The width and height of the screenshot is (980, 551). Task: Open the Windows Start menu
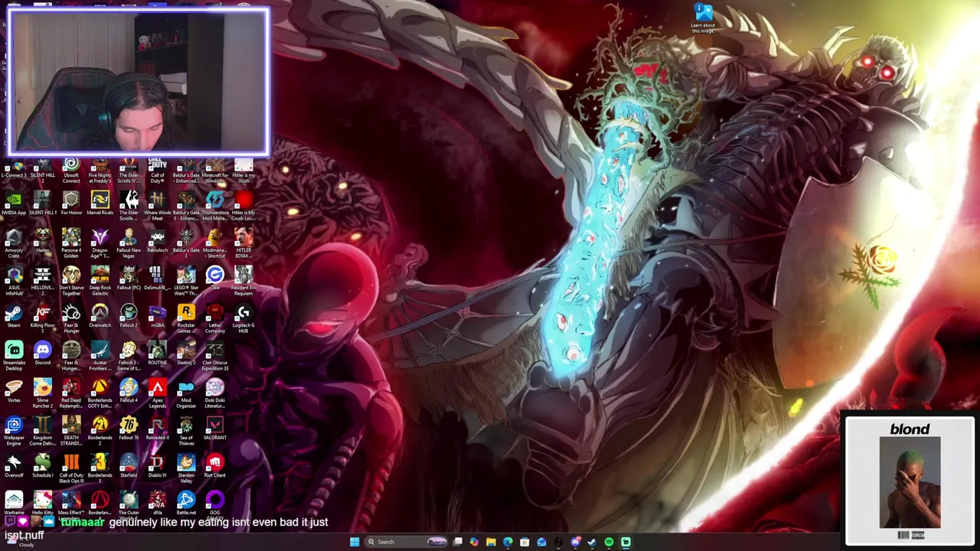point(354,542)
